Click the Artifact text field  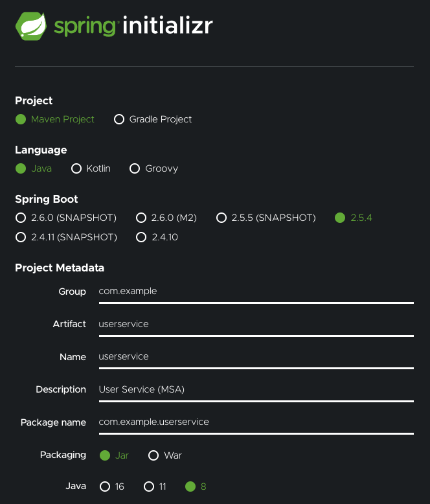point(255,324)
